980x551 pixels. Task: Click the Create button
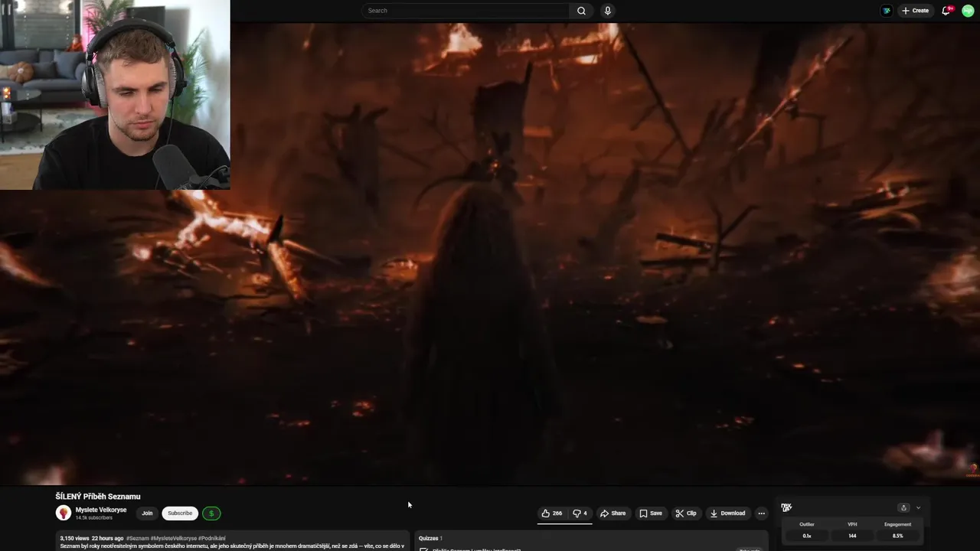tap(915, 11)
